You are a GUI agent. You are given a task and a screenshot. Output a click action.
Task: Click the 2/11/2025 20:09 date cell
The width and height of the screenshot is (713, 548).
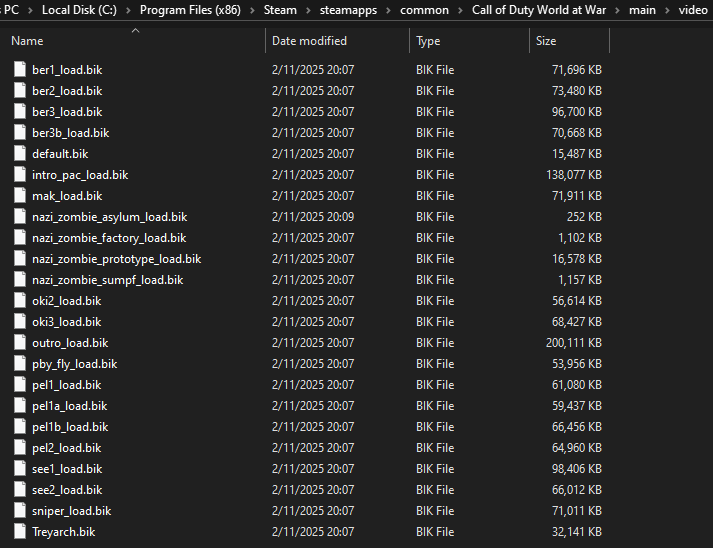coord(313,217)
